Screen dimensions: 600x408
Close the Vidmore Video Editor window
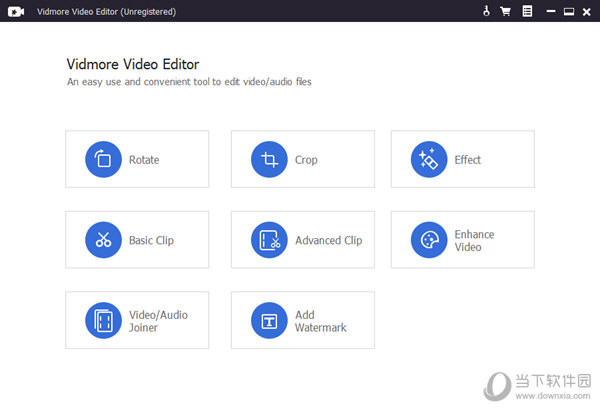(x=586, y=12)
